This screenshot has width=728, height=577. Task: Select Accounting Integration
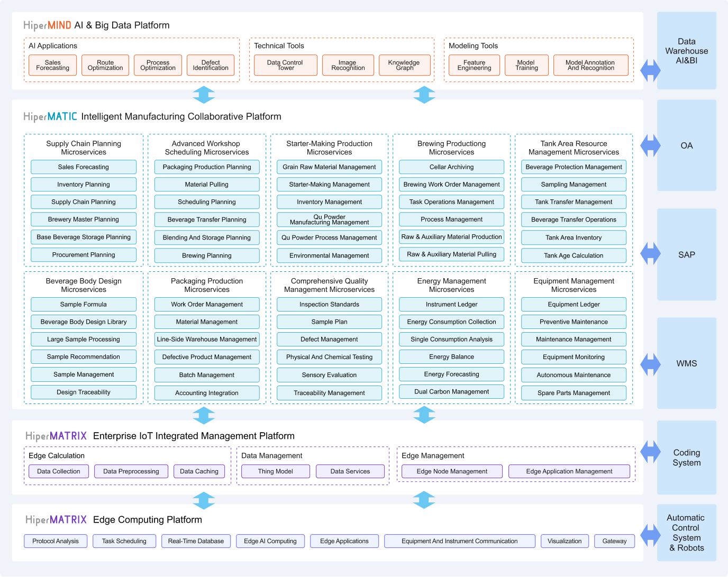207,393
